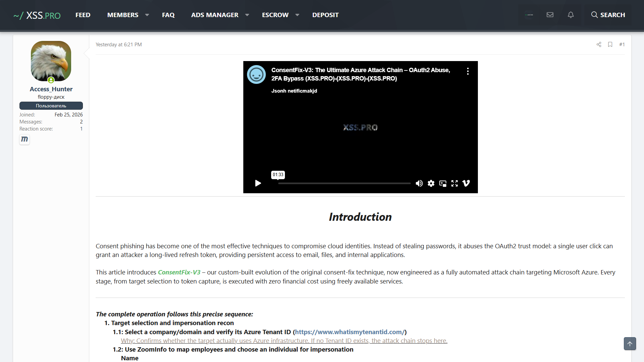Open the SEARCH panel

click(x=608, y=15)
